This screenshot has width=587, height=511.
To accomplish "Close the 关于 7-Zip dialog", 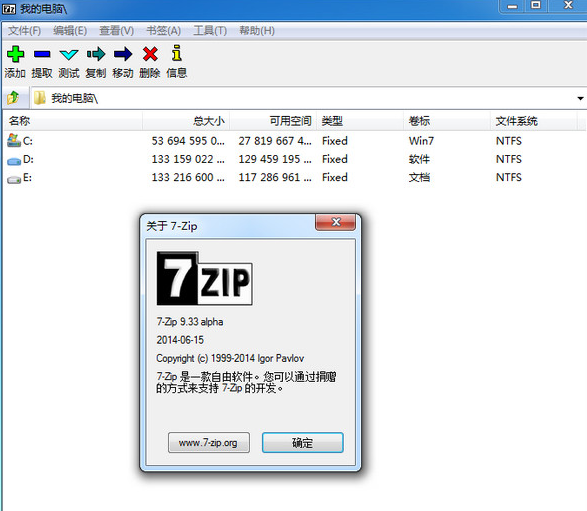I will (x=336, y=222).
